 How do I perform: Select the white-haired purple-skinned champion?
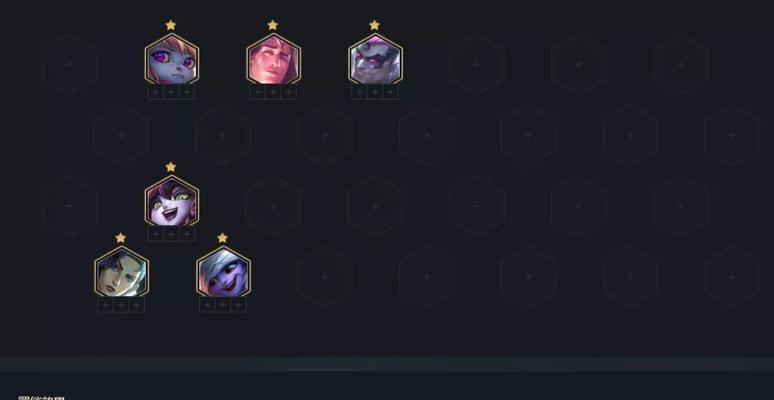point(223,273)
